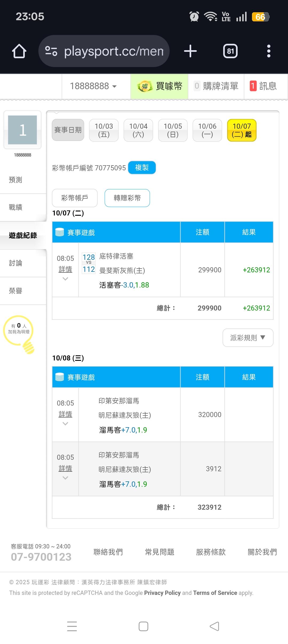Tap the site settings icon in address bar
The image size is (288, 644).
point(51,51)
